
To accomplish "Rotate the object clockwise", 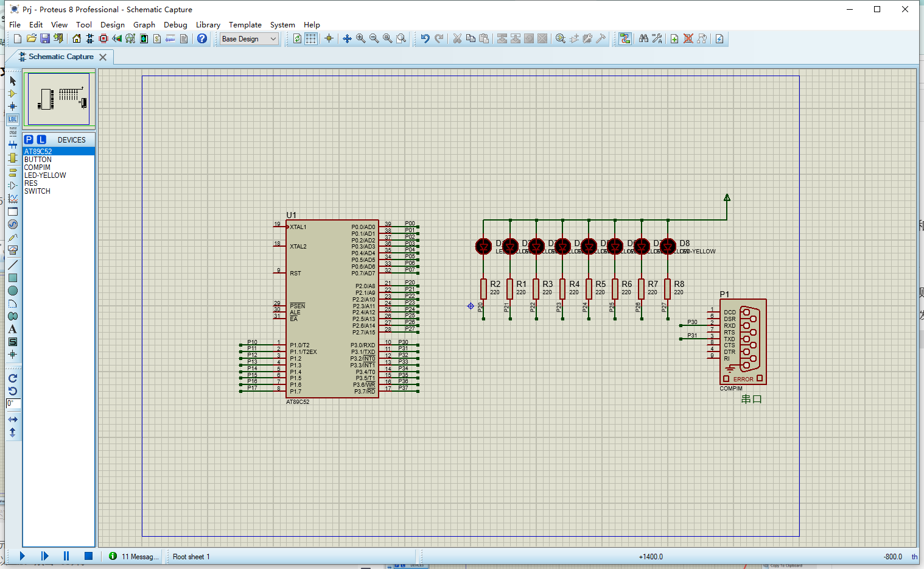I will click(13, 378).
